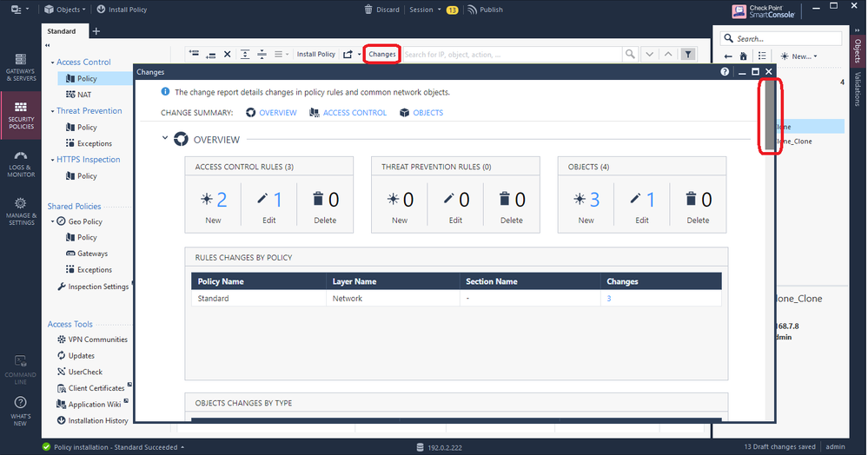868x455 pixels.
Task: Open the Objects side tab
Action: pos(858,51)
